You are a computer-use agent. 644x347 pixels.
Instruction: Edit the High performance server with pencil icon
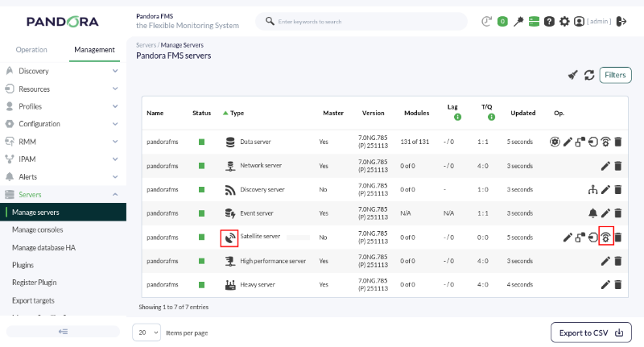605,261
